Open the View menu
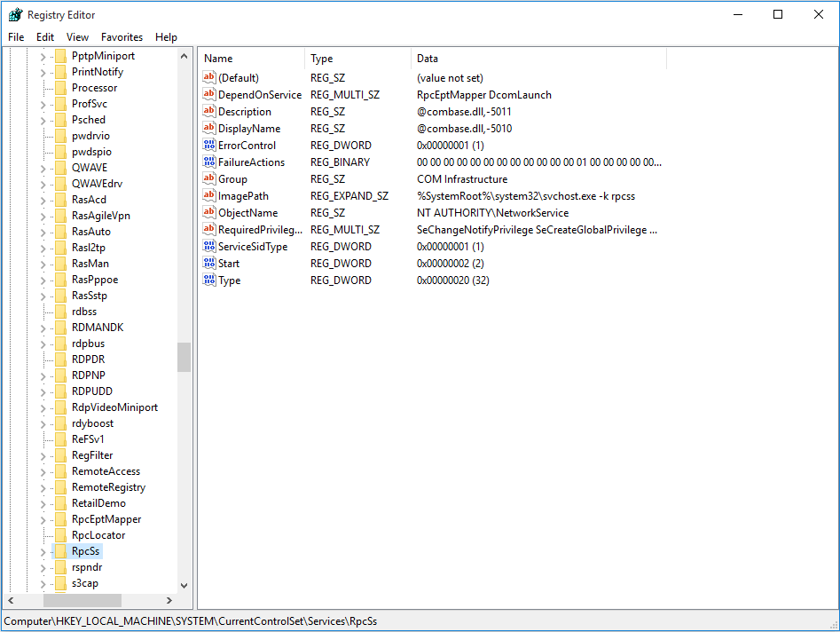840x632 pixels. coord(77,37)
